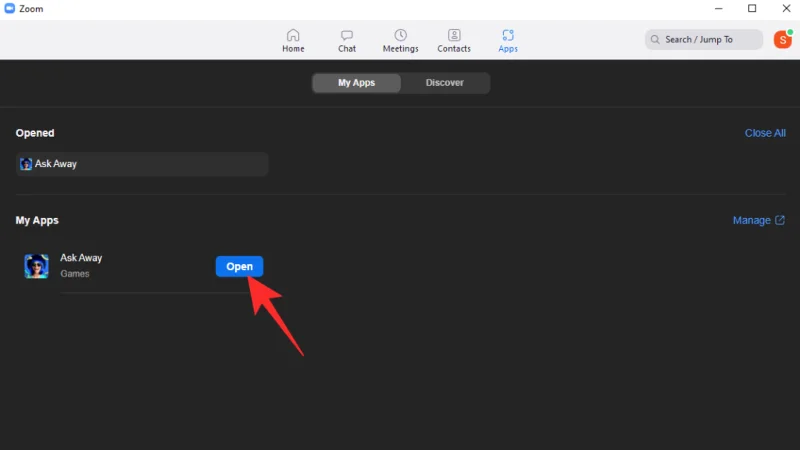Maximize the Zoom window
The width and height of the screenshot is (800, 450).
pyautogui.click(x=752, y=9)
